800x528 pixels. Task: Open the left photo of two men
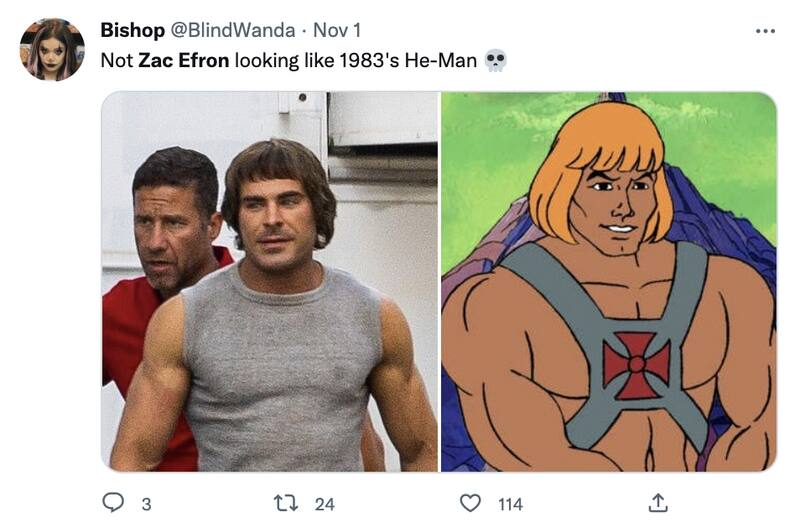pos(270,281)
